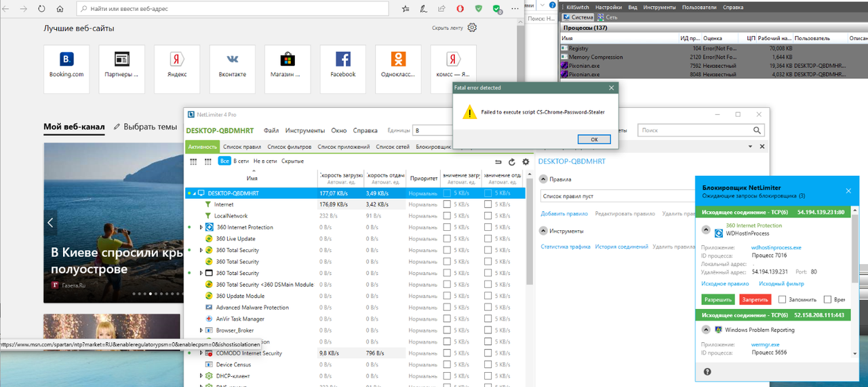Open История соединений link

[x=621, y=246]
